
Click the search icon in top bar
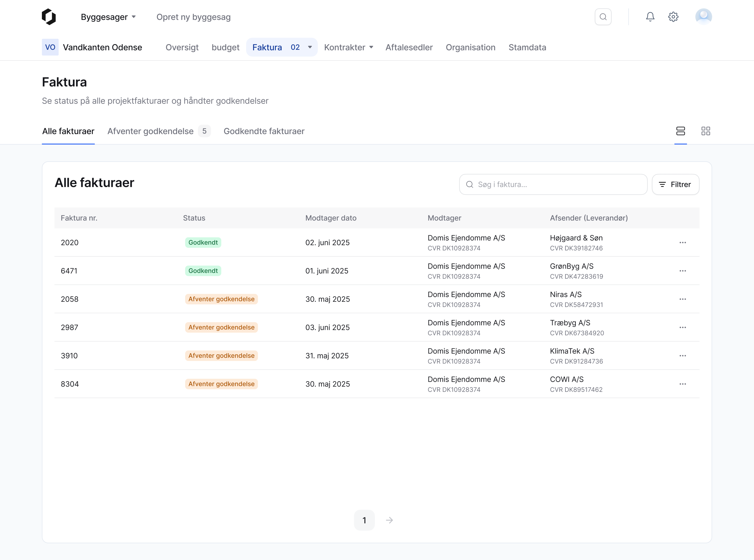pos(603,17)
